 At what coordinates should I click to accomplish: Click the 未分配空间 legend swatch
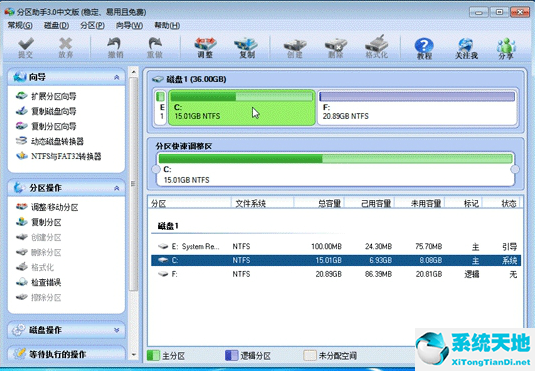[x=309, y=355]
